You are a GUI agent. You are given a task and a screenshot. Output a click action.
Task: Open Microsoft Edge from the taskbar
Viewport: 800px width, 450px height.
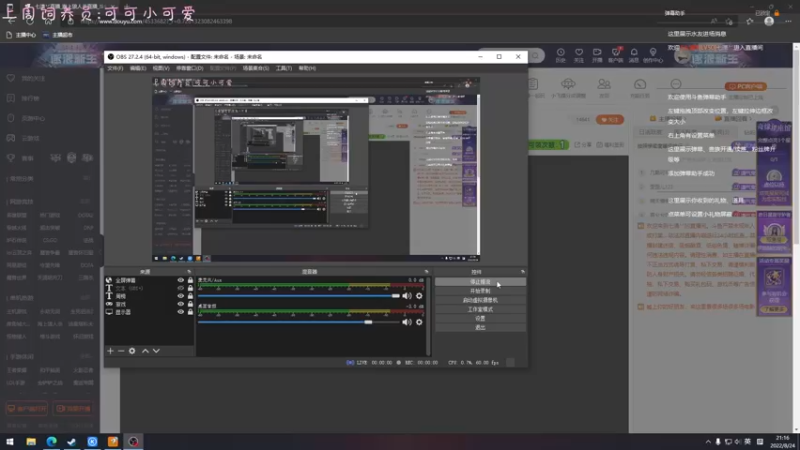tap(52, 442)
